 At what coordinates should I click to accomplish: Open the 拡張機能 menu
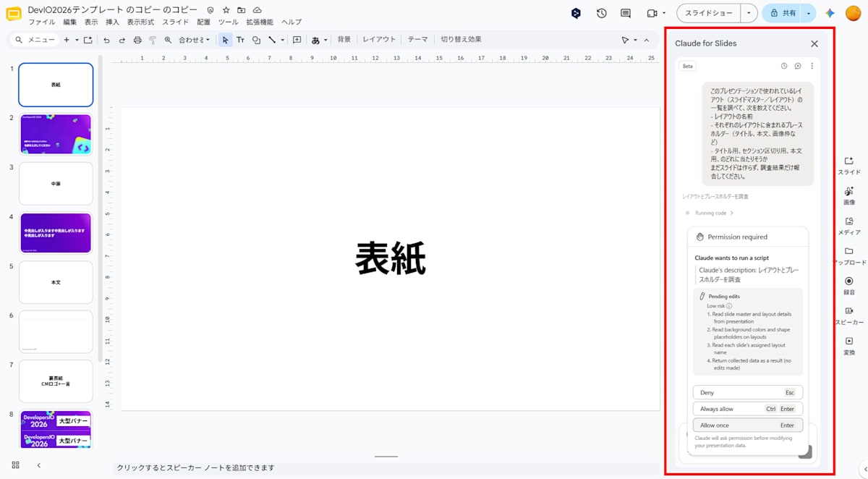pyautogui.click(x=260, y=22)
